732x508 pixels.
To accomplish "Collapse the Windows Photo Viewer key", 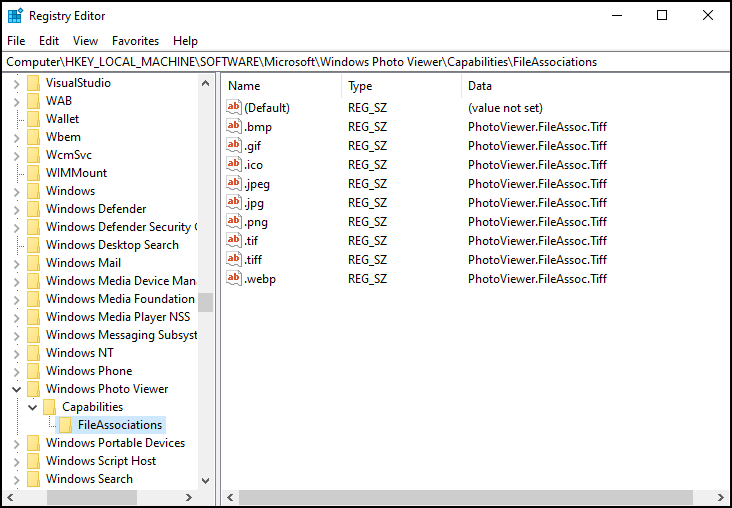I will pyautogui.click(x=16, y=389).
